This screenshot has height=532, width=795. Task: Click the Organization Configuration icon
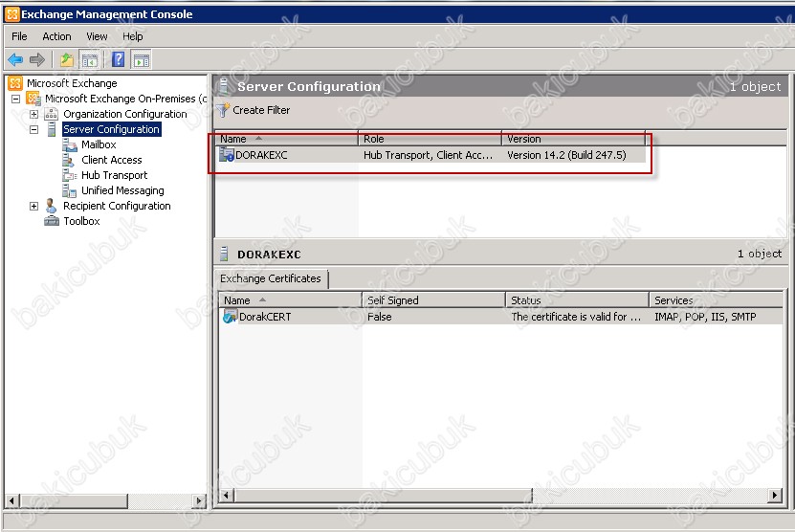point(52,114)
